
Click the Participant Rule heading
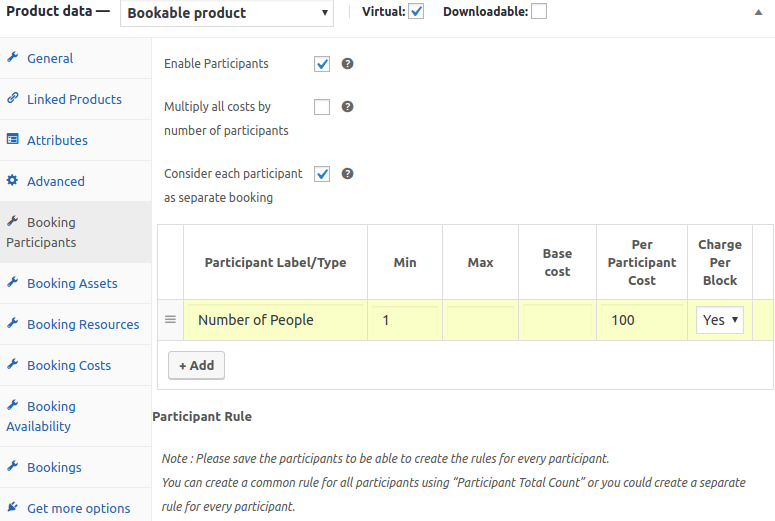point(202,416)
